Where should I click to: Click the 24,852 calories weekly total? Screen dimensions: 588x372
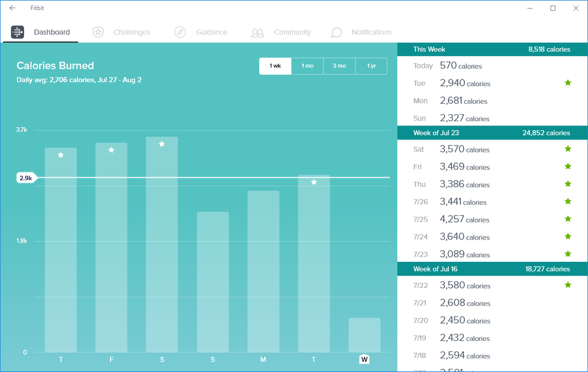pos(546,133)
